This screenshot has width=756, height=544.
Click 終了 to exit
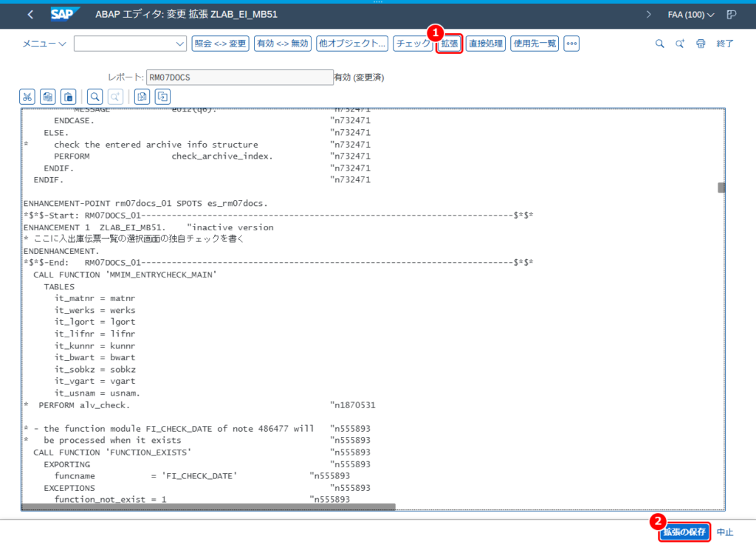(x=725, y=44)
